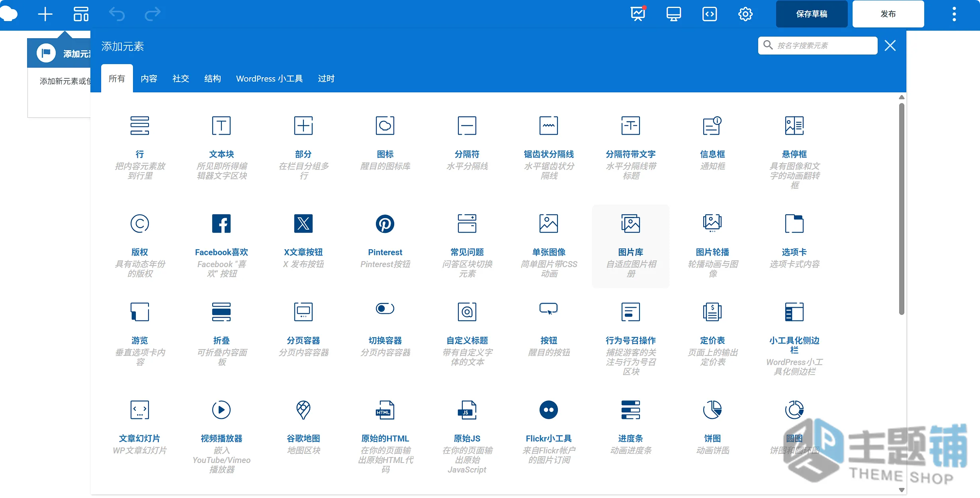Add the 选项卡 tabs element

(x=794, y=246)
